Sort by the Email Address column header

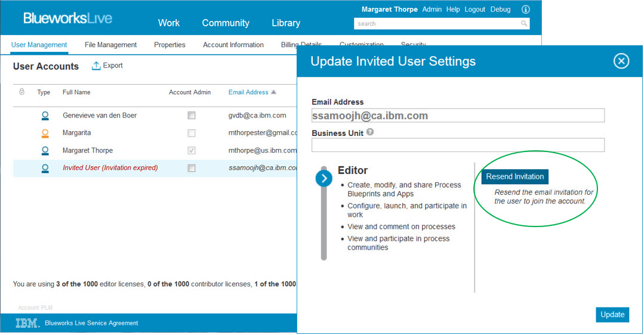pyautogui.click(x=248, y=92)
